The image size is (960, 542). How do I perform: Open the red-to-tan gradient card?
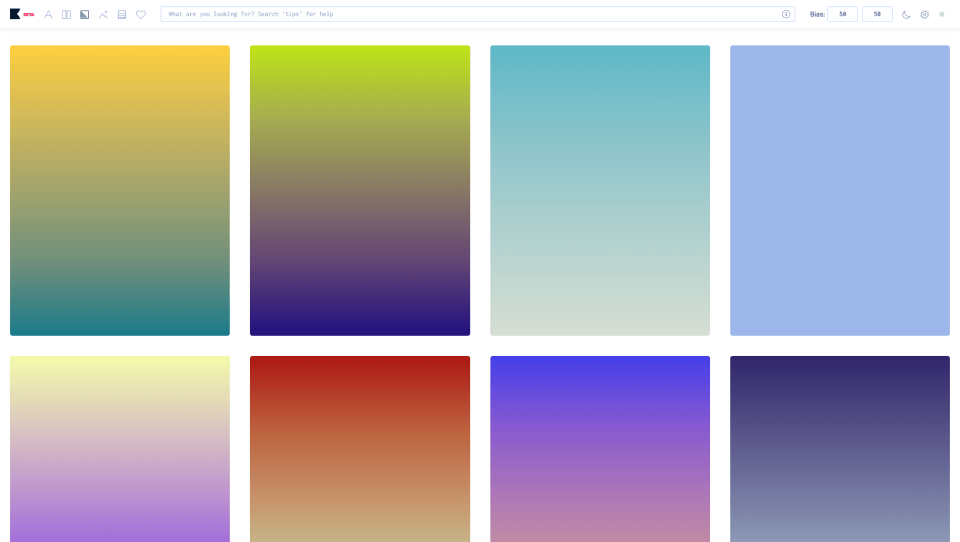360,448
